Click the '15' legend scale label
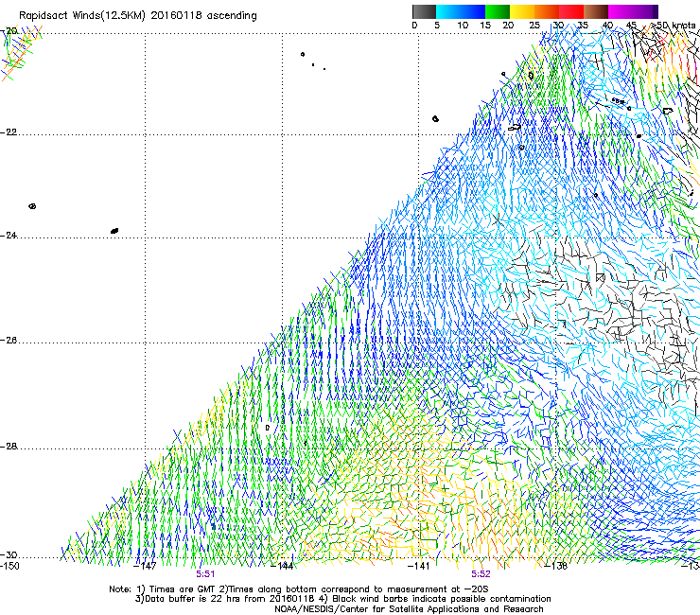 (x=485, y=26)
